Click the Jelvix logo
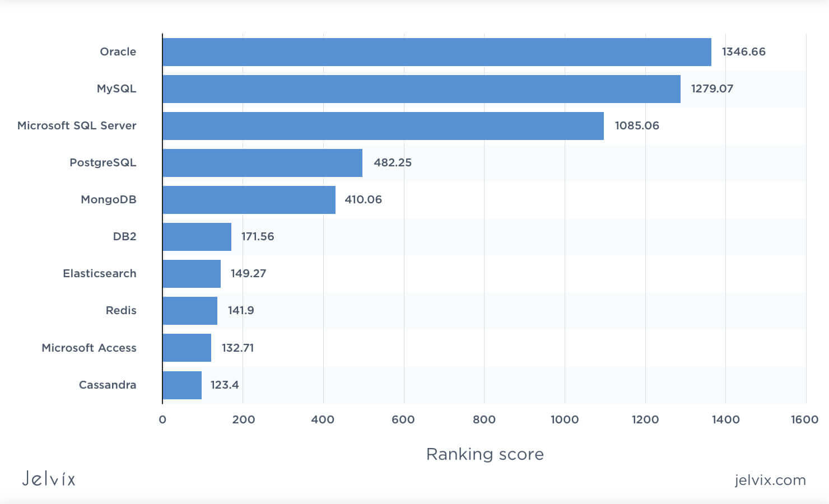Screen dimensions: 829x504 coord(48,479)
